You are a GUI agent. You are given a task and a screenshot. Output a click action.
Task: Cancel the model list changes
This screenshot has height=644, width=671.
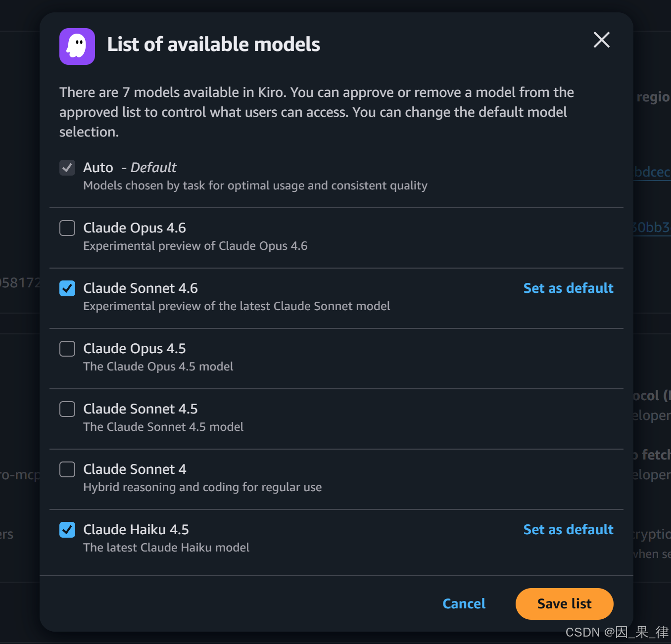(464, 604)
